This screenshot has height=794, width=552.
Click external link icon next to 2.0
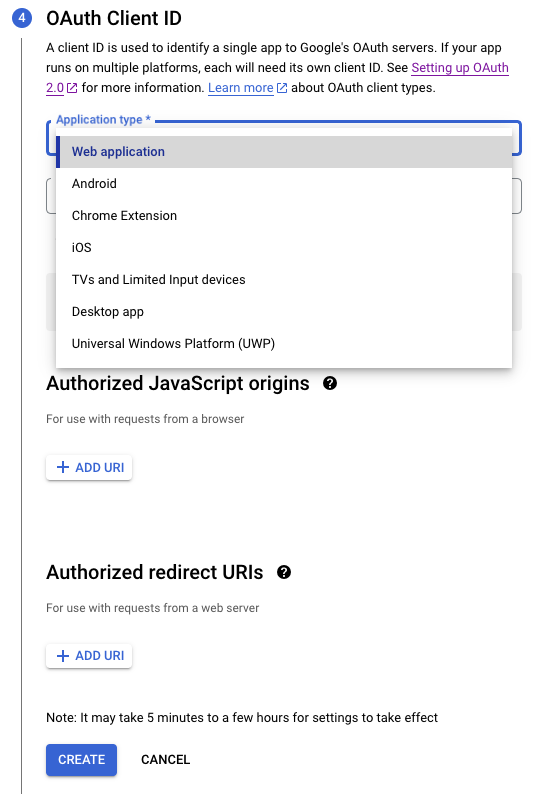click(x=72, y=88)
